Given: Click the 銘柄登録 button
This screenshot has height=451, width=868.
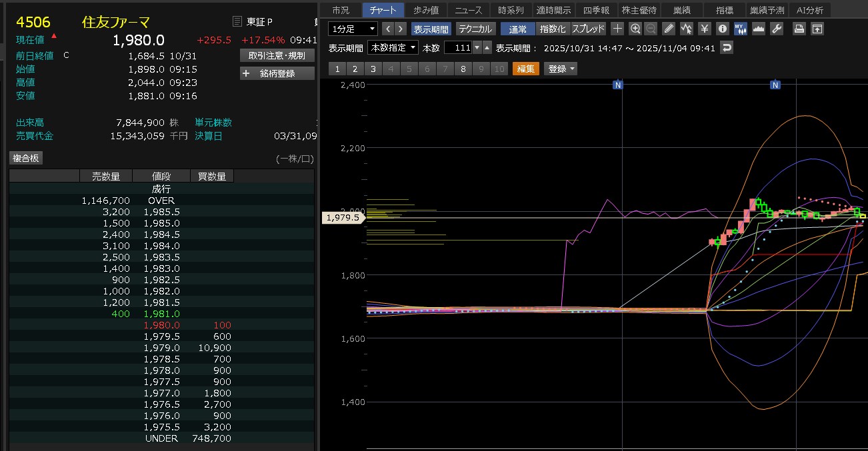Looking at the screenshot, I should [277, 73].
